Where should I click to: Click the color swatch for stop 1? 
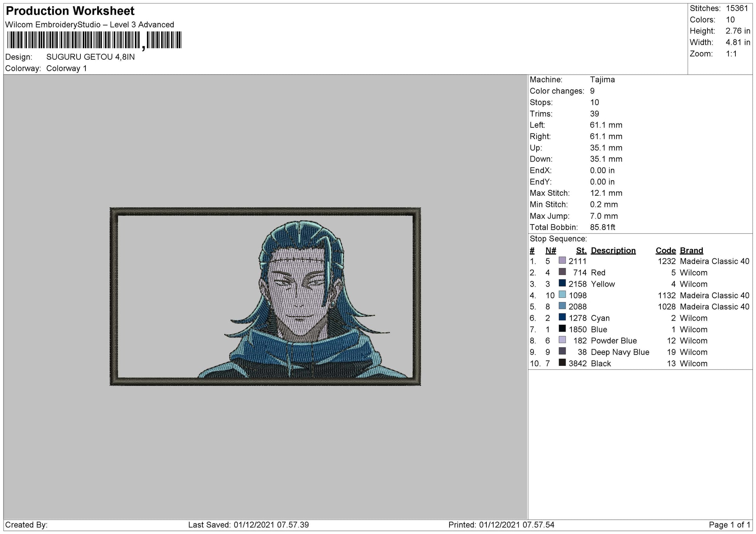pos(562,260)
